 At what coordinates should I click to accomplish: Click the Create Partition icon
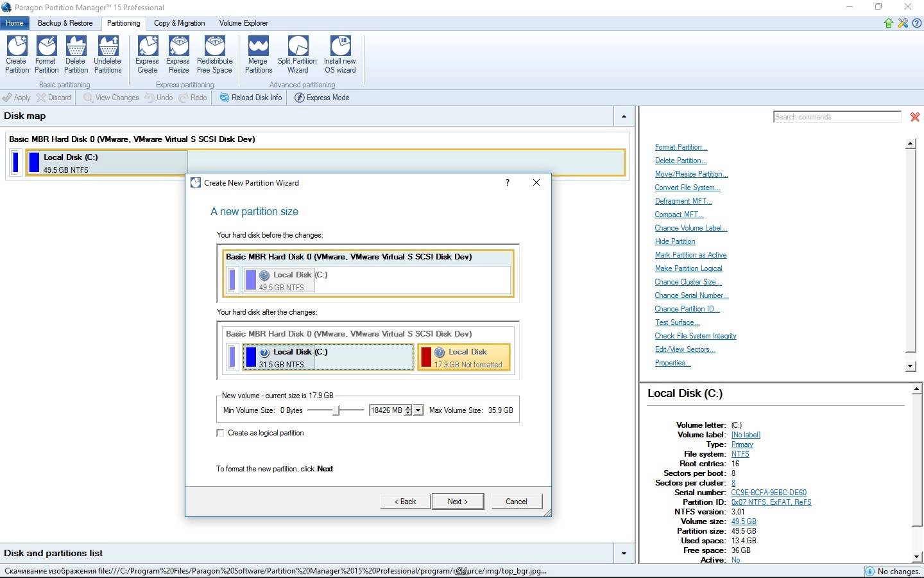click(17, 54)
